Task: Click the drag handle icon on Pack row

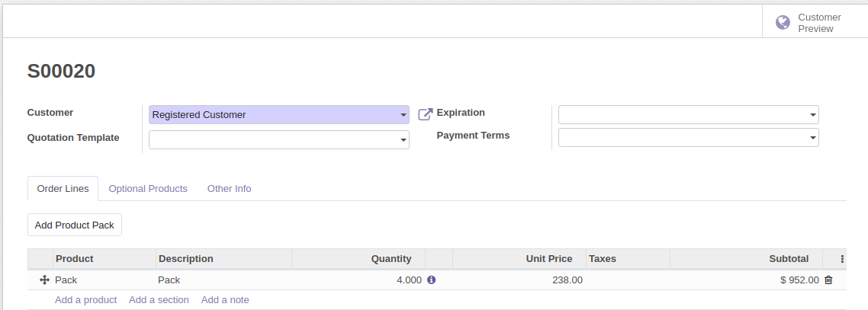Action: [45, 280]
